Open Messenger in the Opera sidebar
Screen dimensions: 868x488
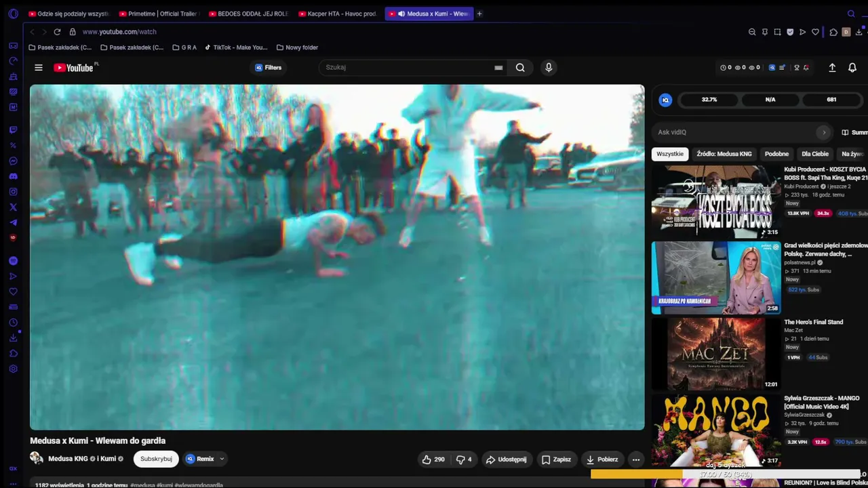pyautogui.click(x=13, y=161)
